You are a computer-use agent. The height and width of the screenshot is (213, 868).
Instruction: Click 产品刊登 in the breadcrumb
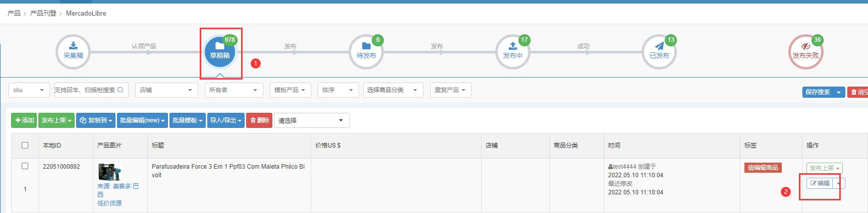43,13
